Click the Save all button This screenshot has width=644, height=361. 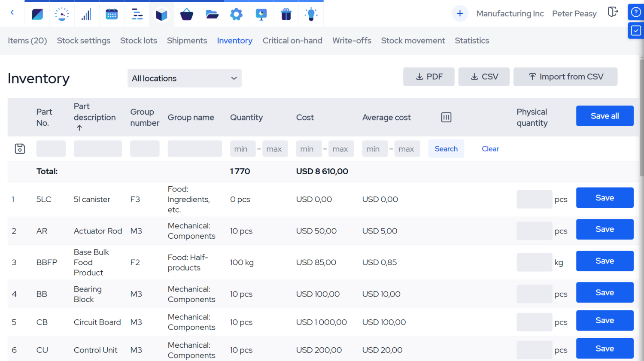click(x=605, y=115)
